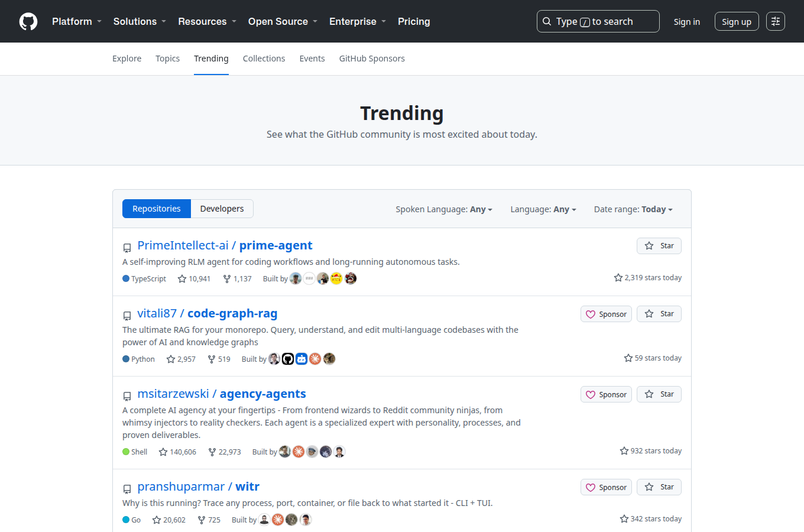Click blue bot avatar in code-graph-rag contributors
This screenshot has height=532, width=804.
[x=301, y=359]
